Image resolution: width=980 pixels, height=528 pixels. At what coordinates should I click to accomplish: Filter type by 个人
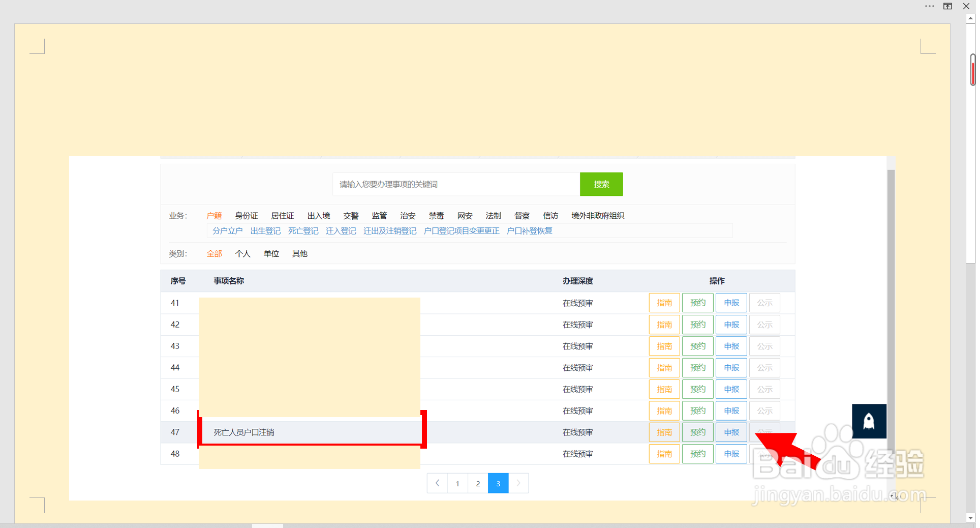click(242, 254)
